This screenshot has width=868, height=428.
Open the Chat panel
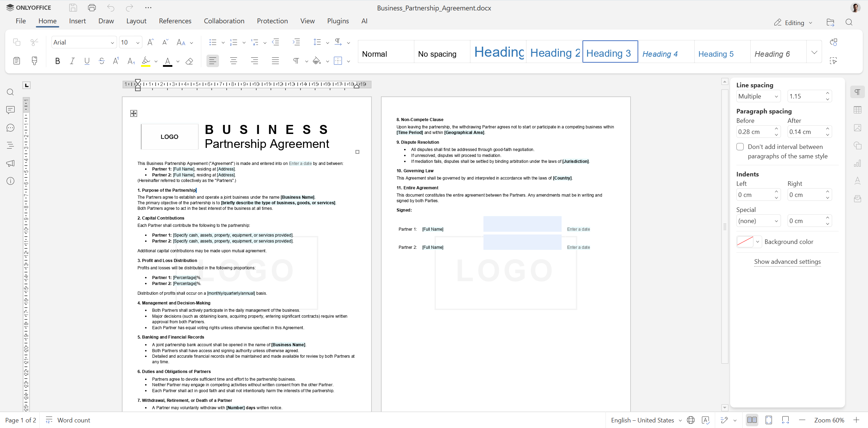tap(10, 128)
